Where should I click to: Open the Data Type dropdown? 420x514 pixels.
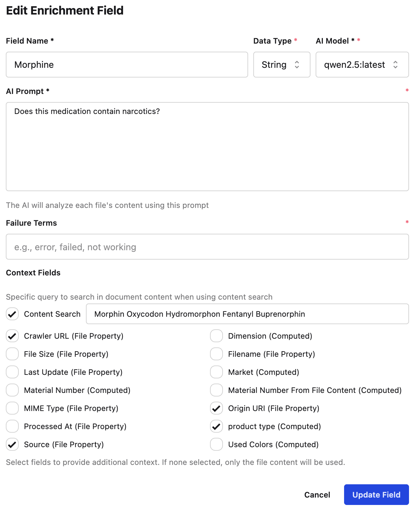tap(281, 65)
